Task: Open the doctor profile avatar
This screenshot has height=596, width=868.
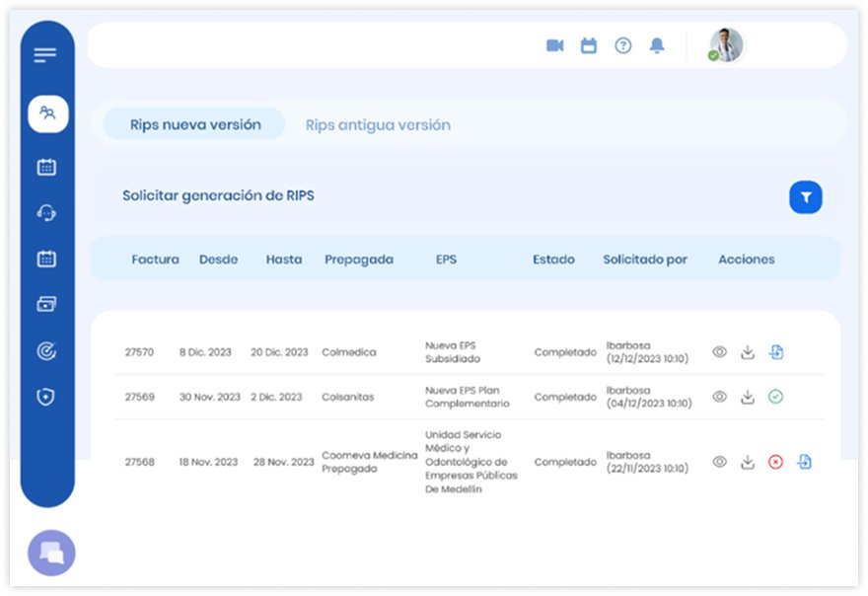Action: tap(726, 44)
